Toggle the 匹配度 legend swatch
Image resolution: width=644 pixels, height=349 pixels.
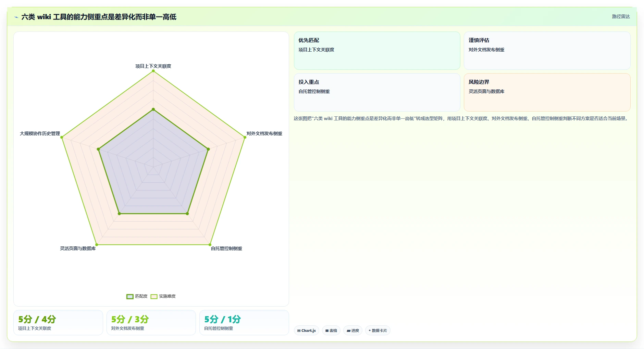click(x=130, y=296)
